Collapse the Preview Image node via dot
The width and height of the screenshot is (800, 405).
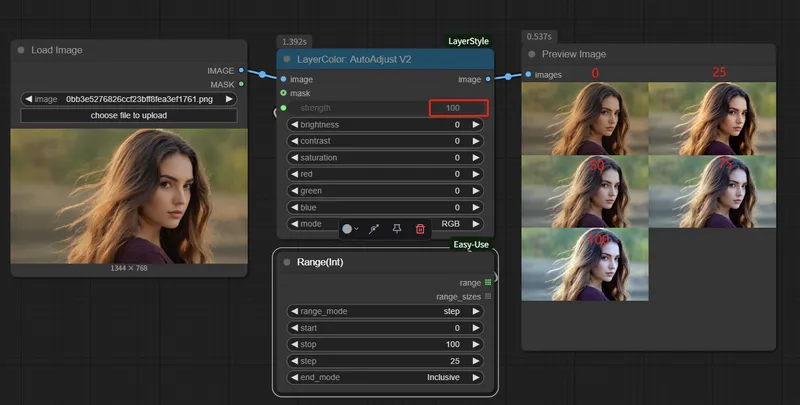pyautogui.click(x=532, y=54)
